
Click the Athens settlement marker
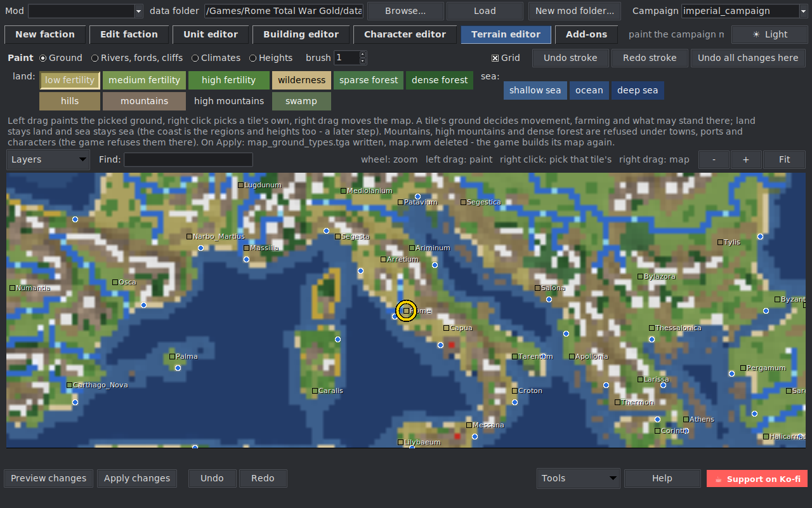686,419
